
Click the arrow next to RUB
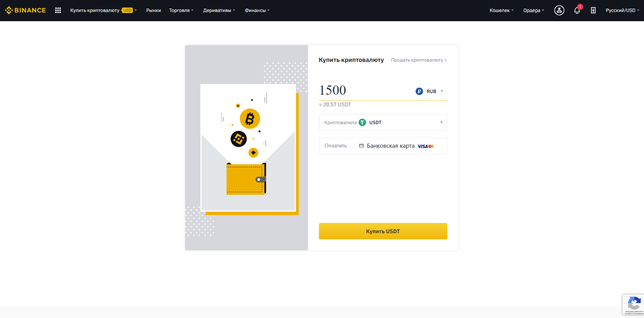tap(442, 91)
